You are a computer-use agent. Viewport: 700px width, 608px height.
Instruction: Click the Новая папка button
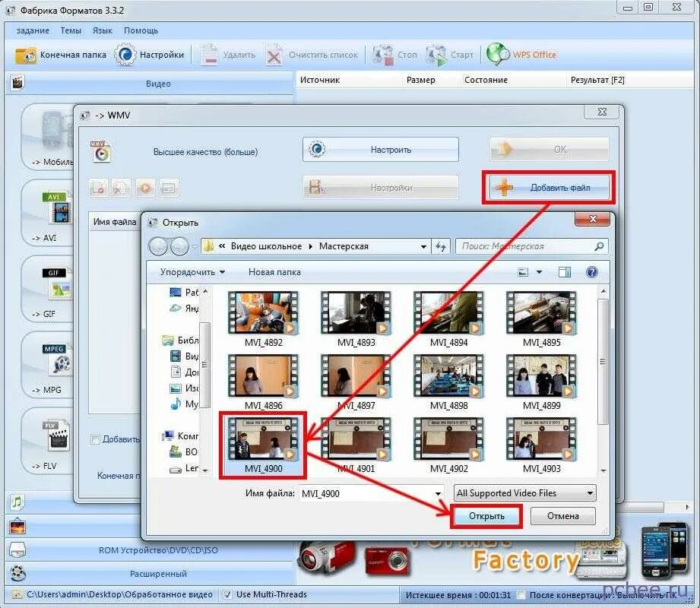tap(274, 272)
